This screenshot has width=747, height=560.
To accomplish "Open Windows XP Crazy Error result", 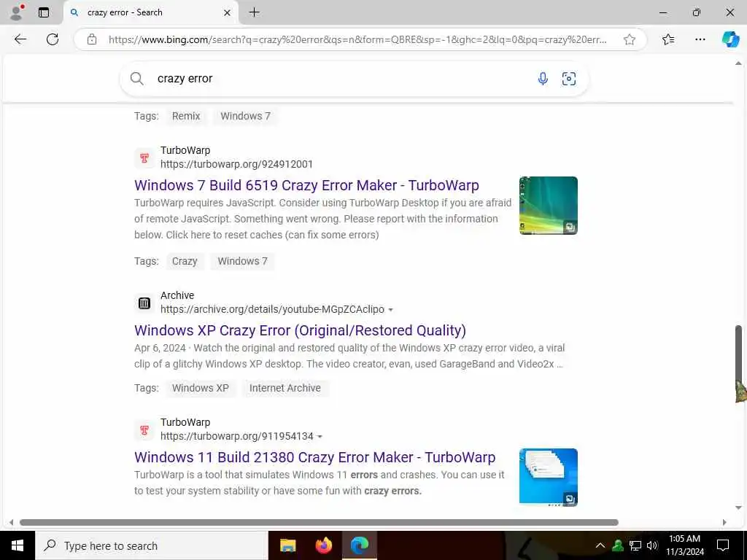I will (300, 330).
